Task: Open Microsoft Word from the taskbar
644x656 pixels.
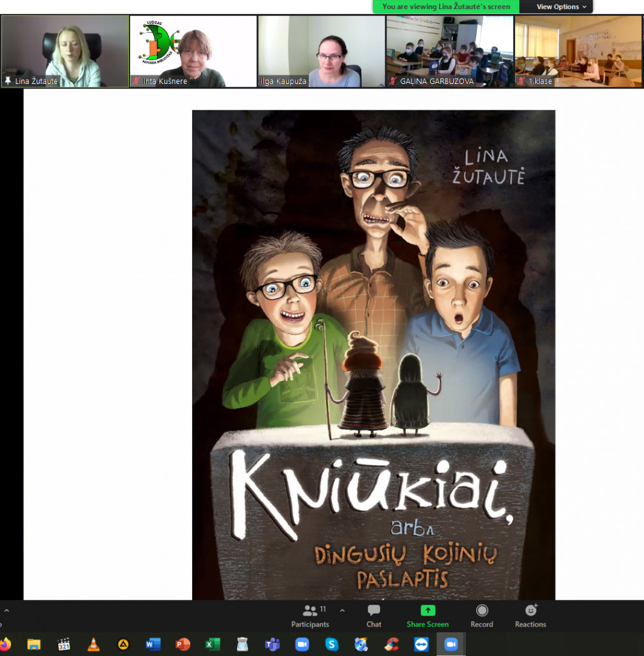Action: click(153, 644)
